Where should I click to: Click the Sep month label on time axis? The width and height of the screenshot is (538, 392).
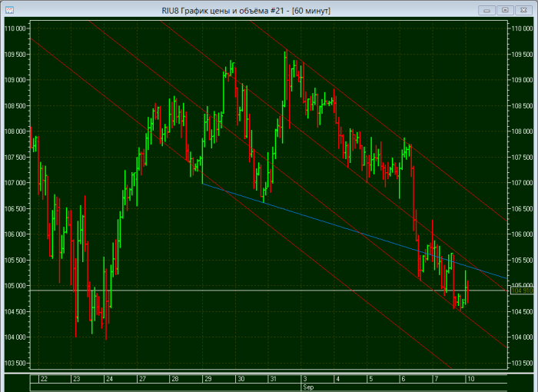(x=308, y=387)
